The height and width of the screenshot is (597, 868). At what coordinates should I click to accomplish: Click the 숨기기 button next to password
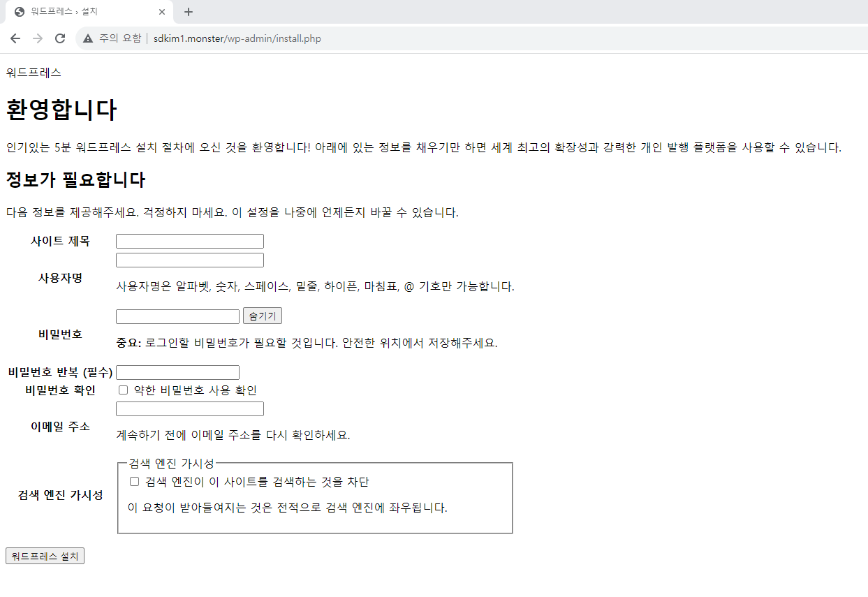[263, 316]
